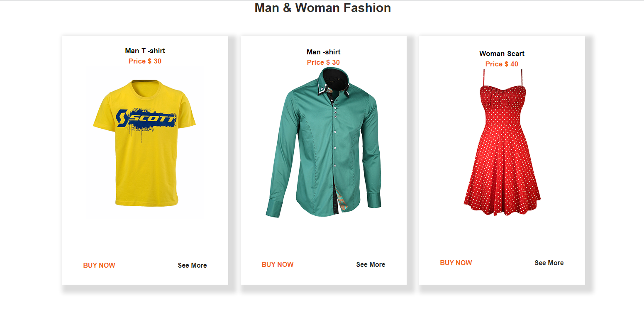The image size is (644, 310).
Task: Click the Man T-shirt product title
Action: 144,51
